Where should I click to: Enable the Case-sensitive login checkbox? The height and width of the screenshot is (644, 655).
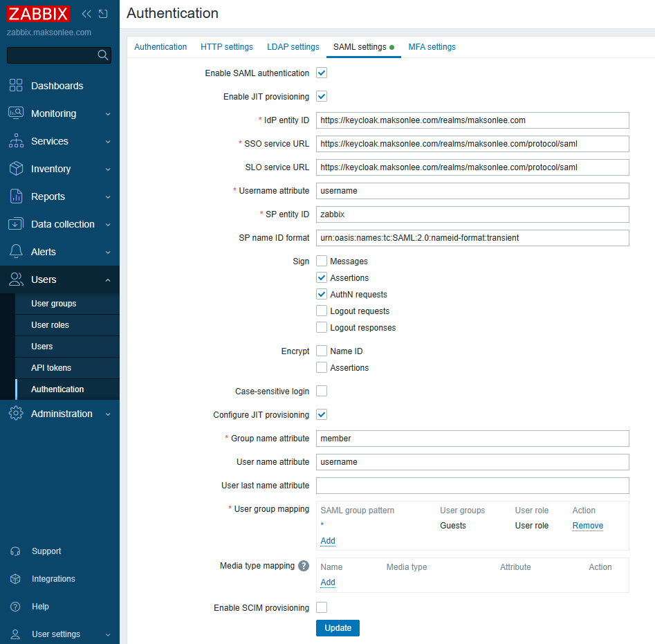322,391
